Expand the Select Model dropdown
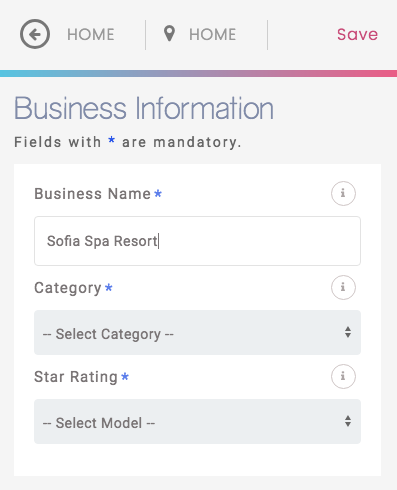 [197, 422]
